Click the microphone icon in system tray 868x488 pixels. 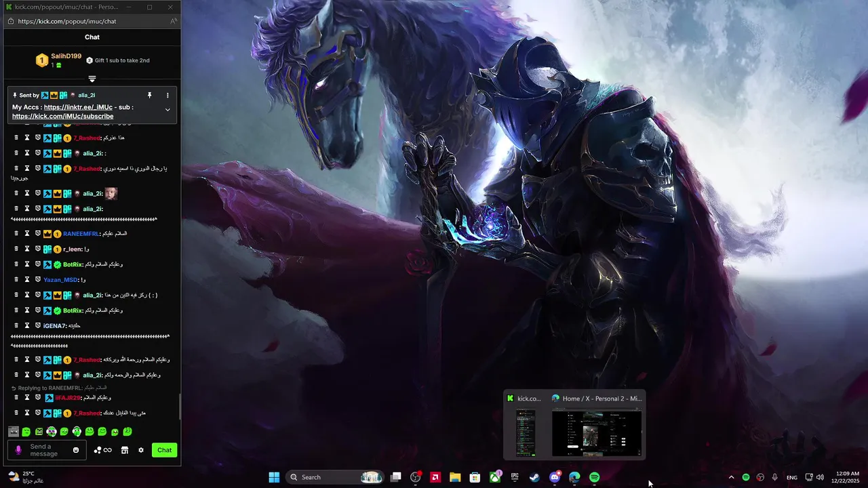pos(774,477)
